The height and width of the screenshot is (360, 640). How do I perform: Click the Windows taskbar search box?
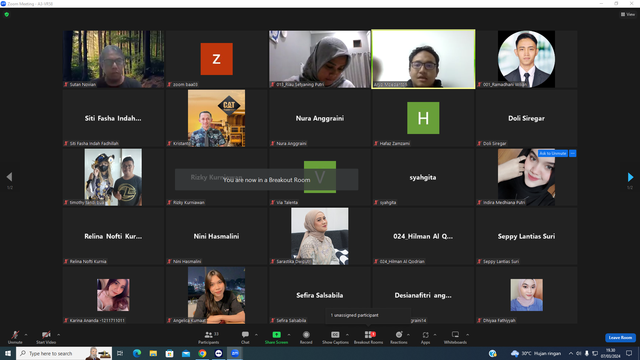click(64, 353)
